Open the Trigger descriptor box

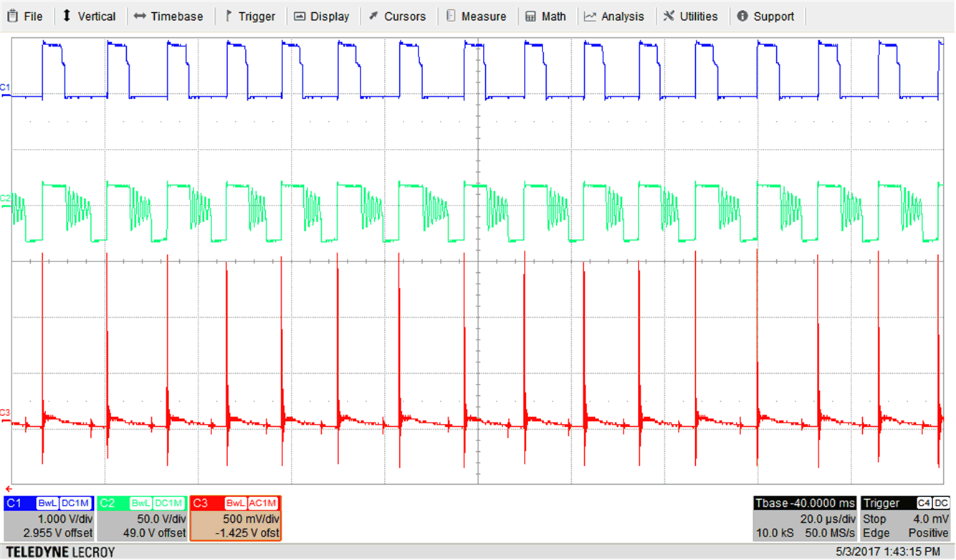point(906,518)
